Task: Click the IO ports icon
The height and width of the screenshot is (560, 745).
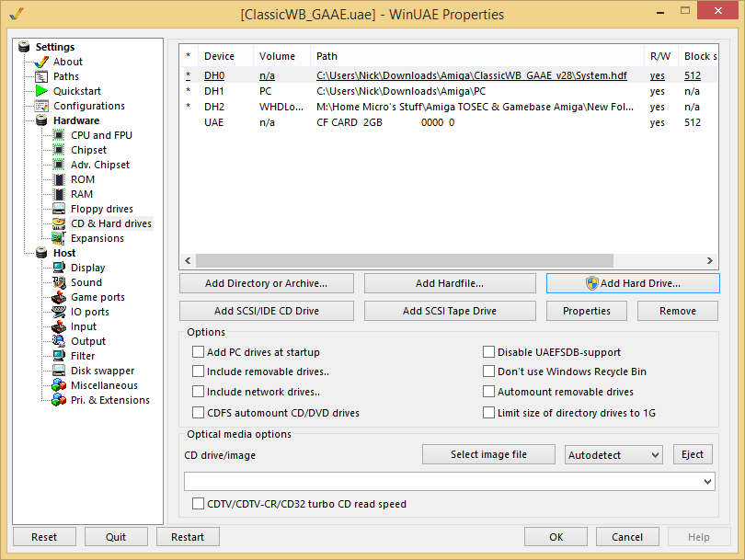Action: (x=59, y=312)
